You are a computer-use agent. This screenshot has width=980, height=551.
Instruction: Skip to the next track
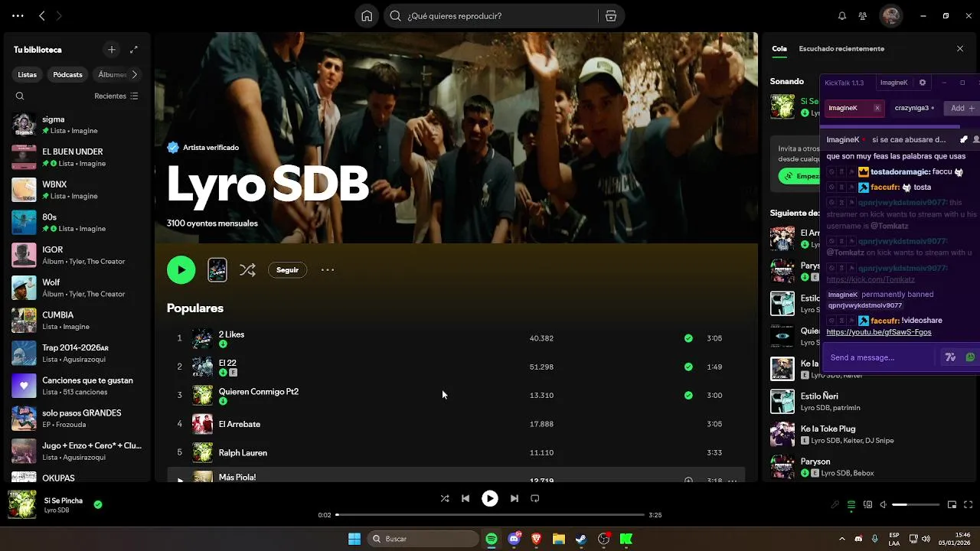pyautogui.click(x=514, y=498)
